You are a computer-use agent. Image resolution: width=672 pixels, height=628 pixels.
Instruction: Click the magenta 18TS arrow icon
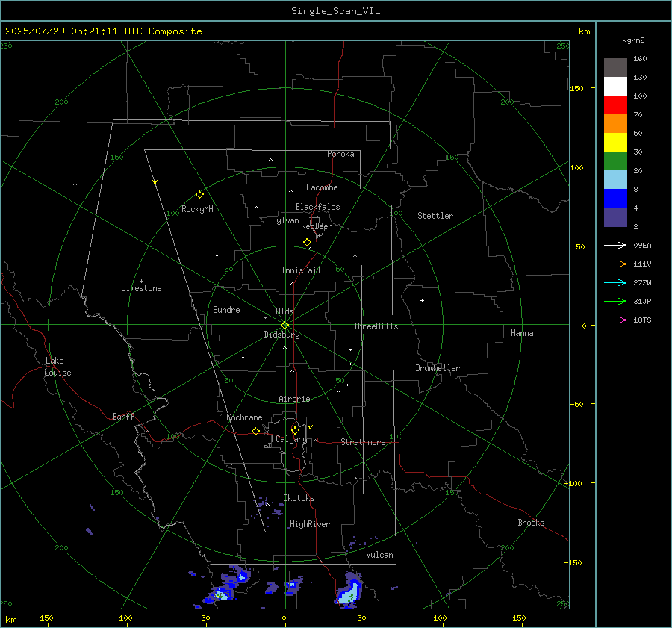[615, 320]
